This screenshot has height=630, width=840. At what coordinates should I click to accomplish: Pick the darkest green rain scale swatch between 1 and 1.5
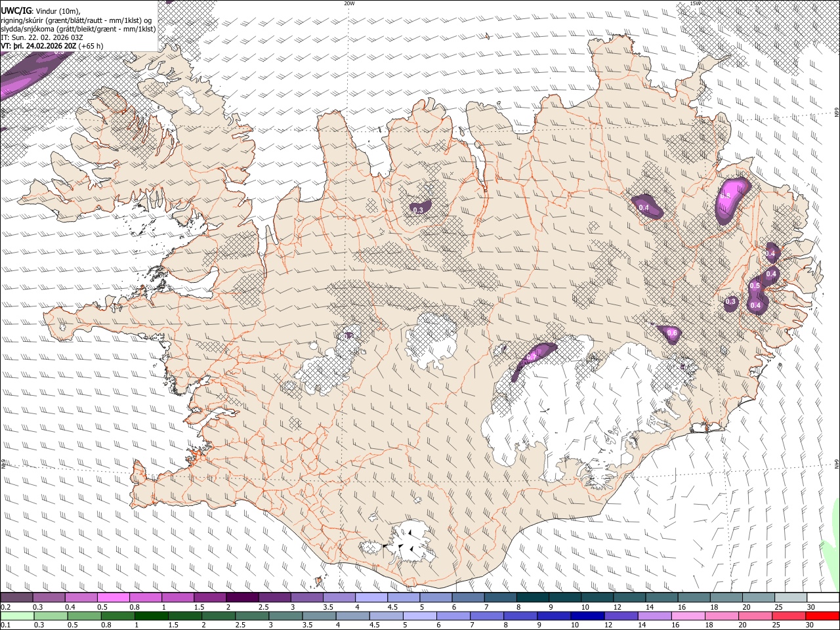coord(151,616)
